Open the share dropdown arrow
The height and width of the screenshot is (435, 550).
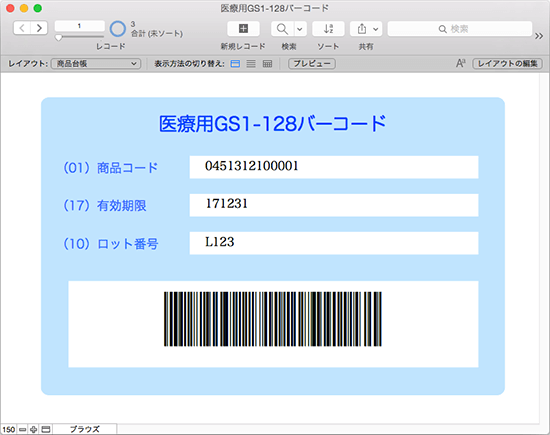(376, 29)
